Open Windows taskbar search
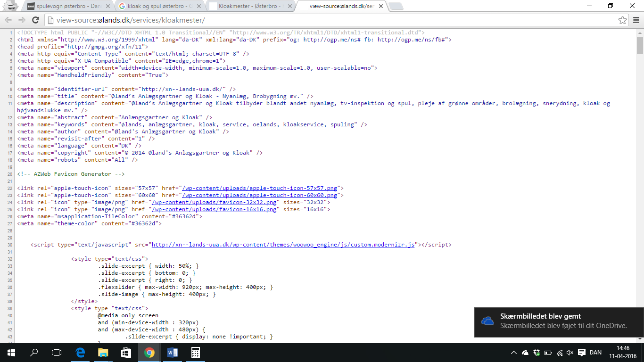The height and width of the screenshot is (362, 644). [34, 353]
